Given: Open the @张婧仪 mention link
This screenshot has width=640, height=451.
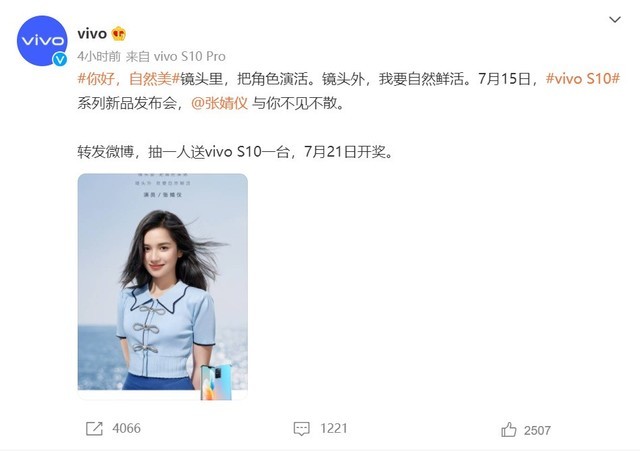Looking at the screenshot, I should click(220, 103).
